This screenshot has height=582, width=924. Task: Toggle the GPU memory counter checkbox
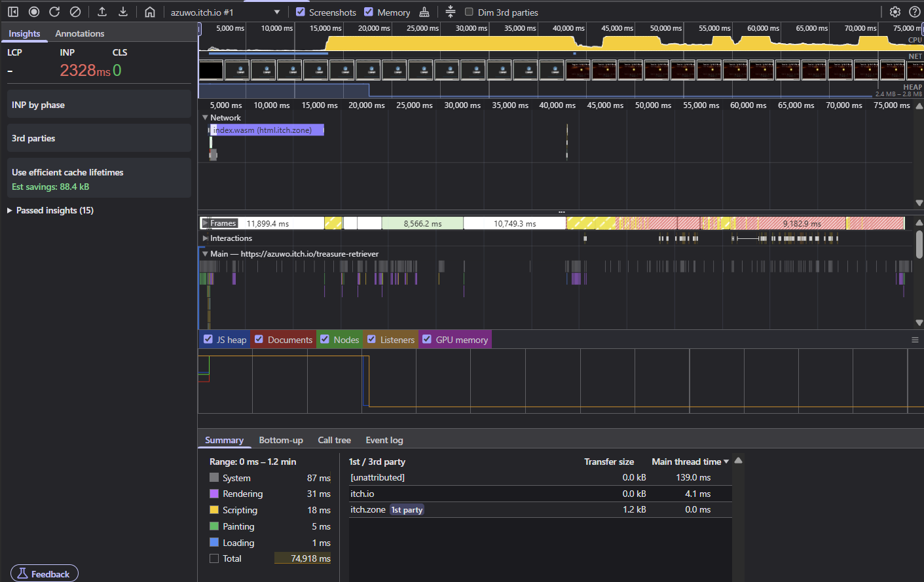click(x=427, y=339)
